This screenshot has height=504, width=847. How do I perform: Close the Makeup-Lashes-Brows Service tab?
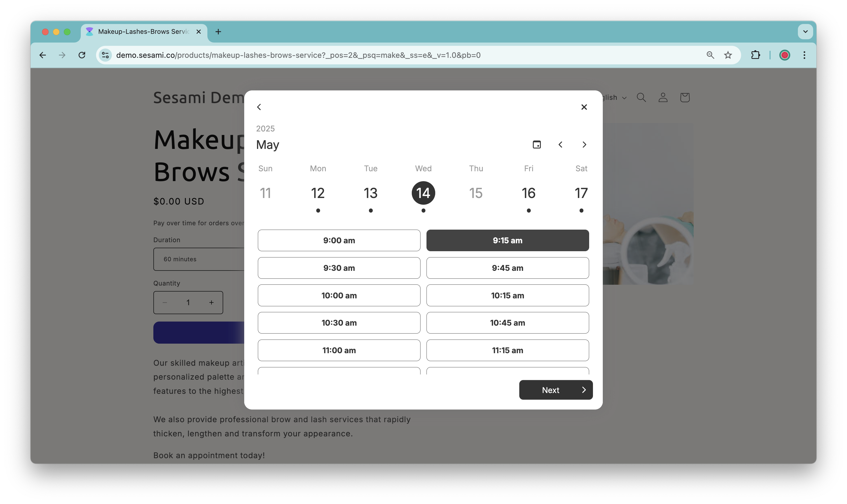(x=199, y=32)
